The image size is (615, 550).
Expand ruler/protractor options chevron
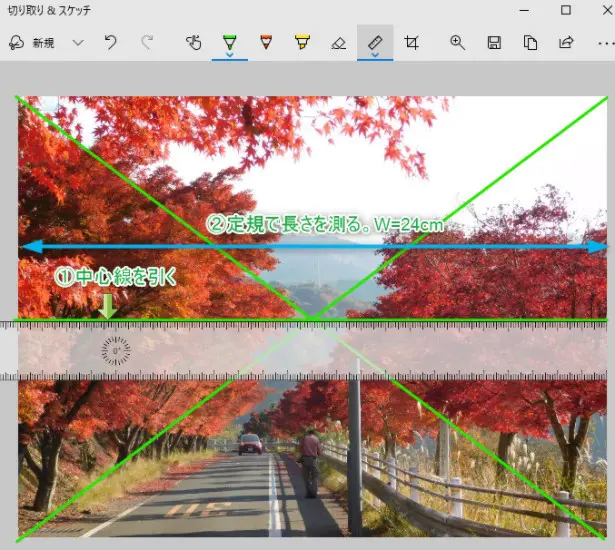point(375,55)
